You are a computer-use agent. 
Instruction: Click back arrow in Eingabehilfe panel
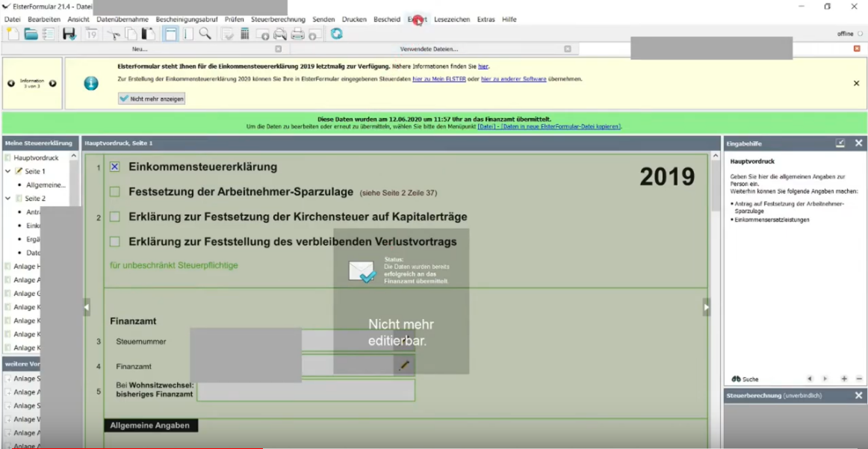tap(810, 379)
